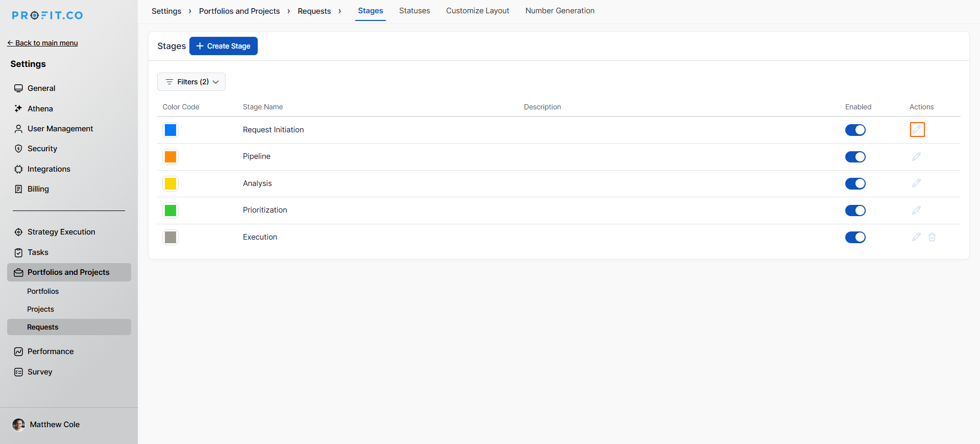980x444 pixels.
Task: Click the pencil icon for Pipeline
Action: [916, 157]
